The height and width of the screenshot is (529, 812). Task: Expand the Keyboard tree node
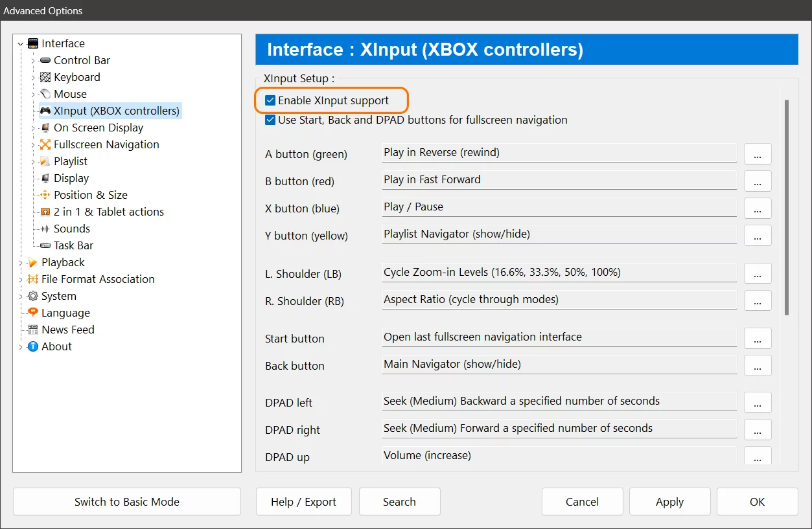coord(33,78)
